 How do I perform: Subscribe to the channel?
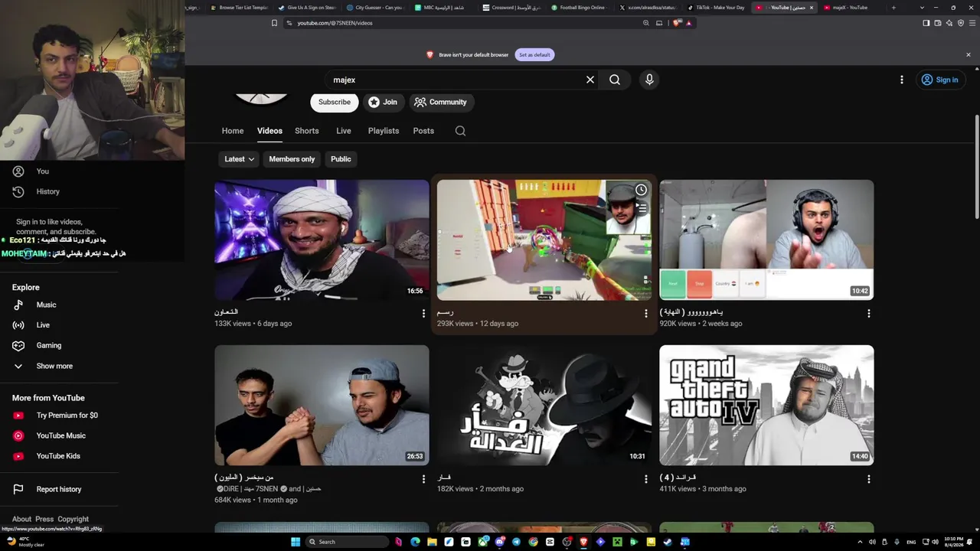click(335, 102)
